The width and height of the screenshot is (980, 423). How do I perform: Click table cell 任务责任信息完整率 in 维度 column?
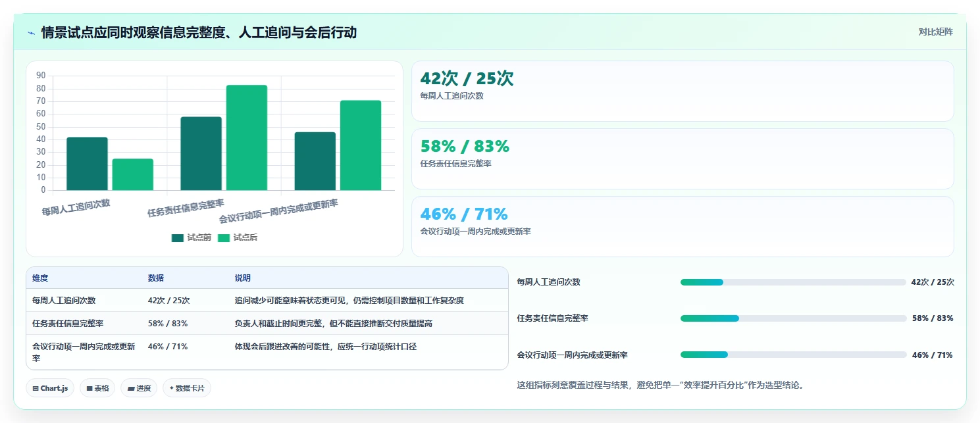point(68,324)
